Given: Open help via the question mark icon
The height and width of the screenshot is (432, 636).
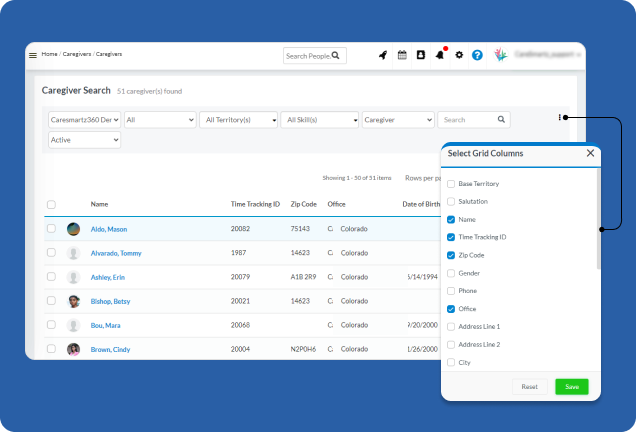Looking at the screenshot, I should tap(477, 55).
